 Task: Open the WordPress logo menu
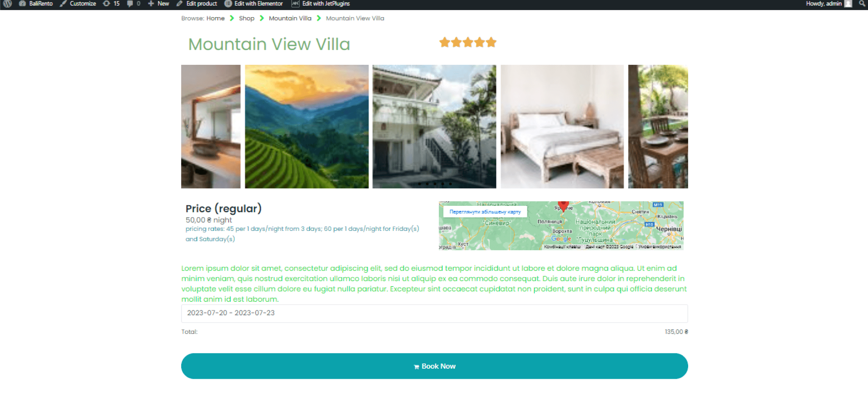pos(8,4)
